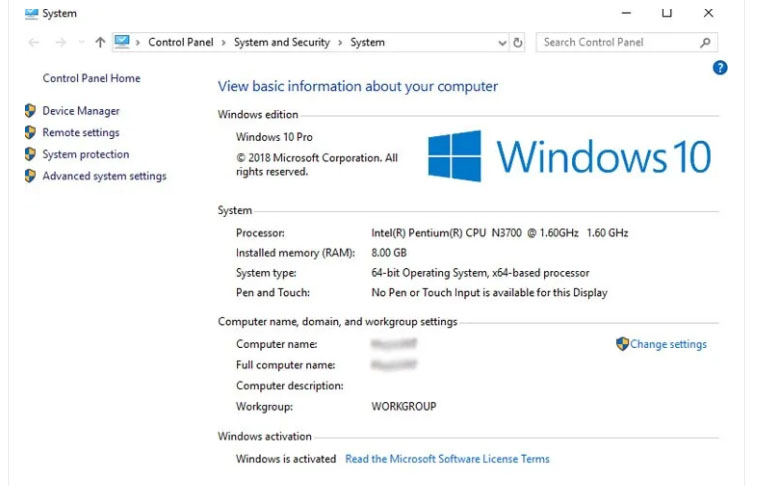Open Device Manager link

[81, 111]
